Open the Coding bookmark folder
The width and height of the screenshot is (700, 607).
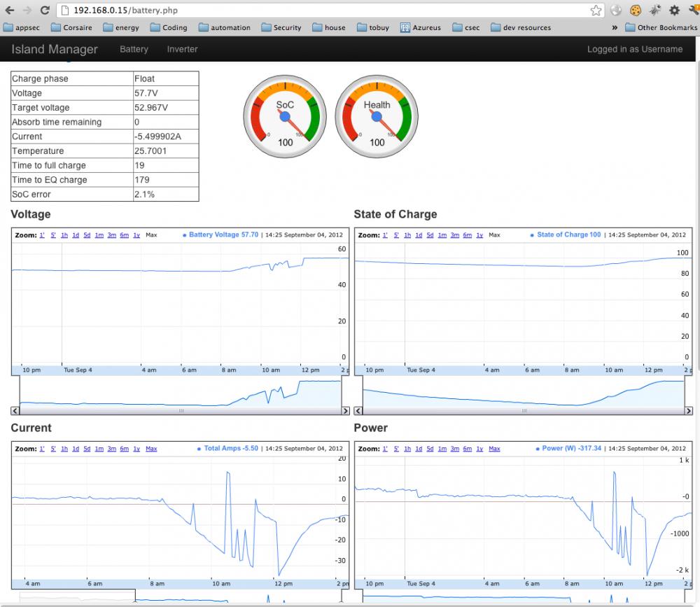point(169,27)
